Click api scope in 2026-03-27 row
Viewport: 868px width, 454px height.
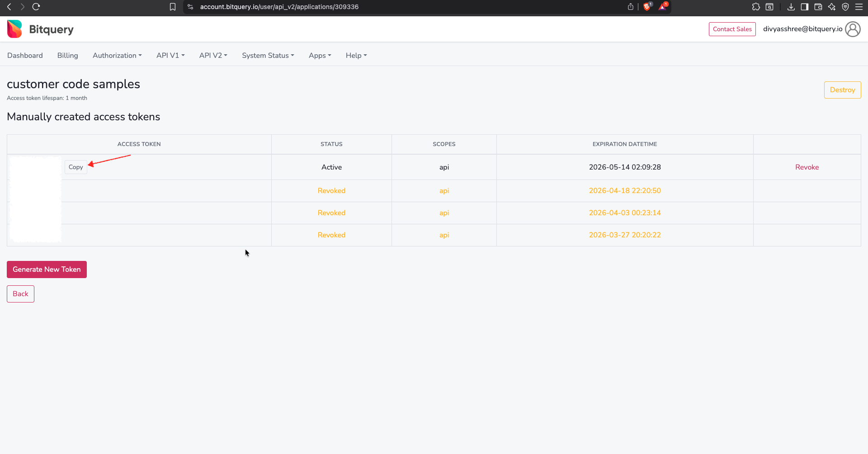444,235
